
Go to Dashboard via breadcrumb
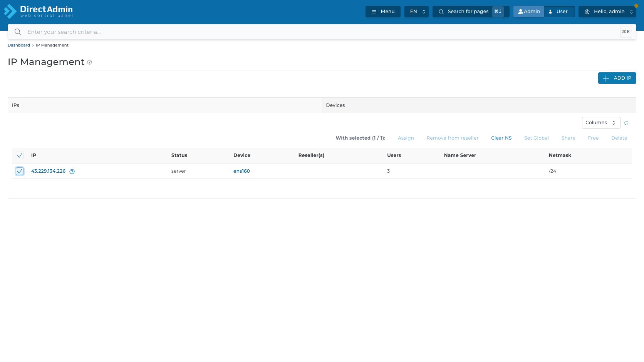pyautogui.click(x=19, y=45)
